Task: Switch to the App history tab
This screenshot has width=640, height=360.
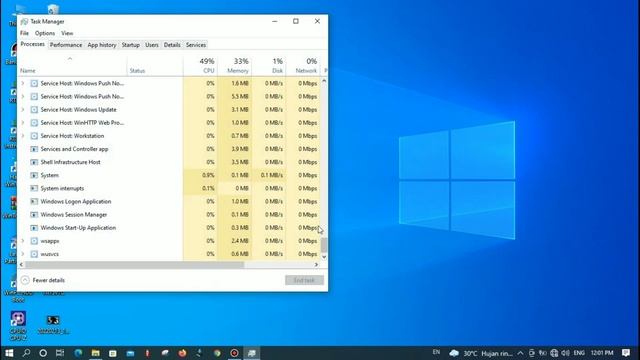Action: [x=102, y=45]
